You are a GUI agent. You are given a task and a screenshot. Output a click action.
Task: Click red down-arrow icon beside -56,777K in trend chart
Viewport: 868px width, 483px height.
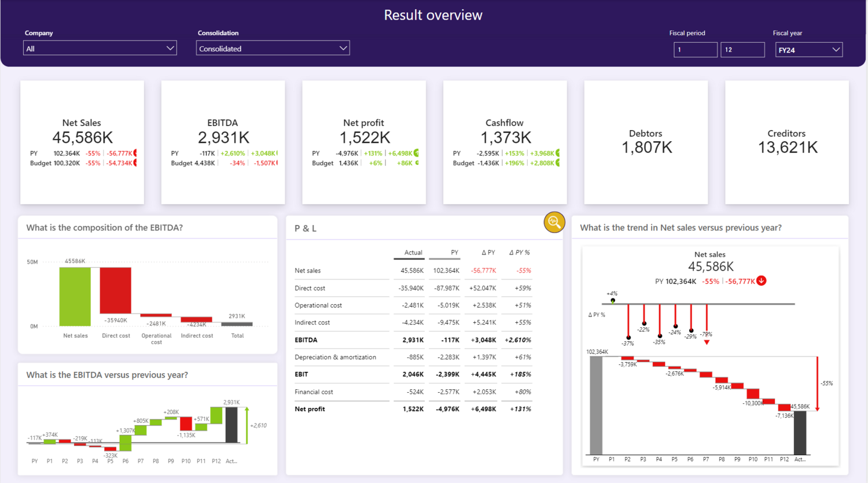pos(762,281)
